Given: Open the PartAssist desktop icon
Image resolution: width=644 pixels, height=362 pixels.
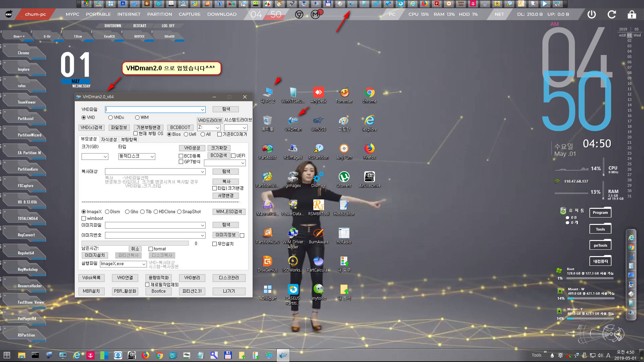Looking at the screenshot, I should click(267, 152).
